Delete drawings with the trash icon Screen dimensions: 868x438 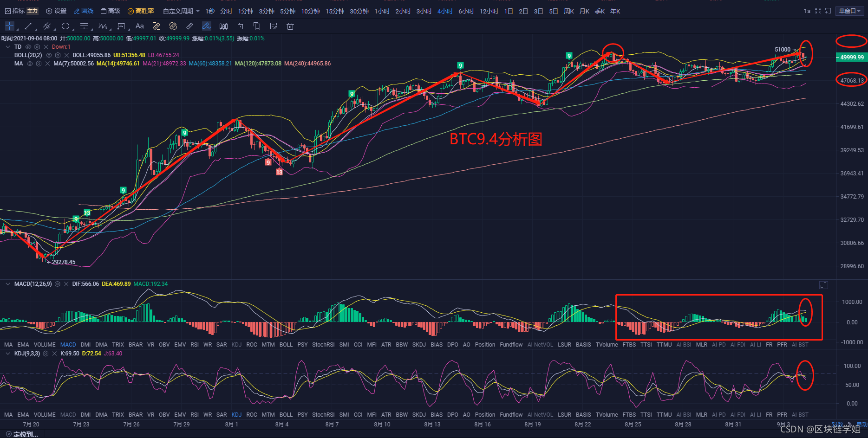pos(290,26)
